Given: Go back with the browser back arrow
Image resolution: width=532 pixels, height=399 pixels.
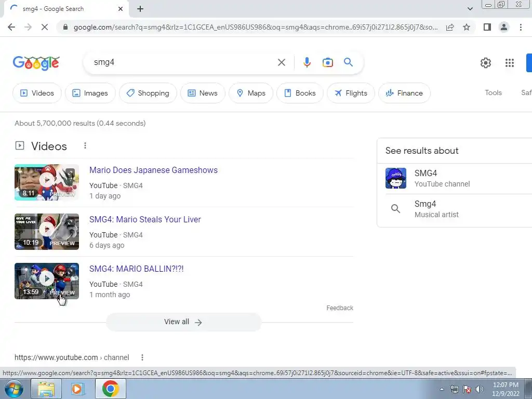Looking at the screenshot, I should click(11, 27).
